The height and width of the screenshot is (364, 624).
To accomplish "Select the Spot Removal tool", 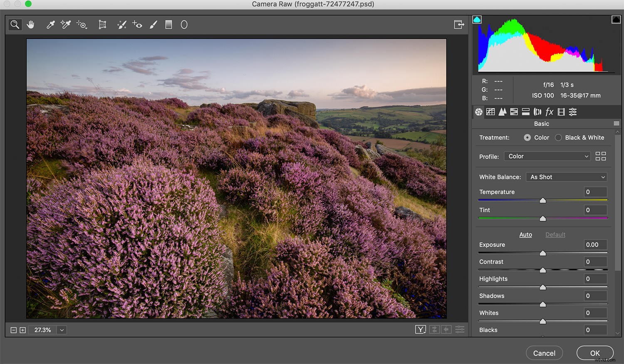I will coord(121,25).
